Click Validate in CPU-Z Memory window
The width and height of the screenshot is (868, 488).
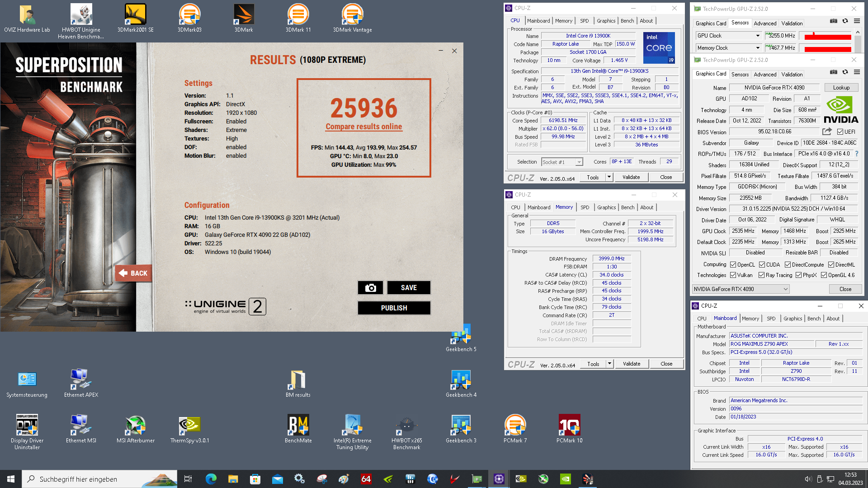[x=631, y=364]
